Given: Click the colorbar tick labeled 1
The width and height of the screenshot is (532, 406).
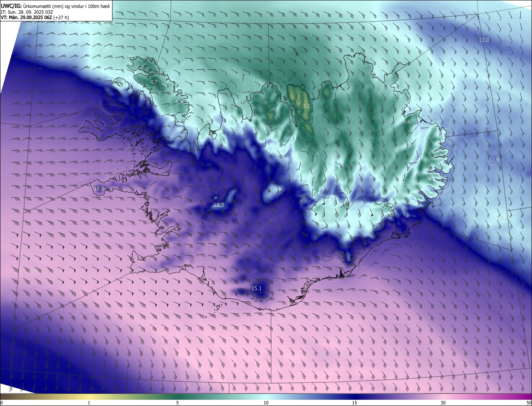Looking at the screenshot, I should click(89, 403).
